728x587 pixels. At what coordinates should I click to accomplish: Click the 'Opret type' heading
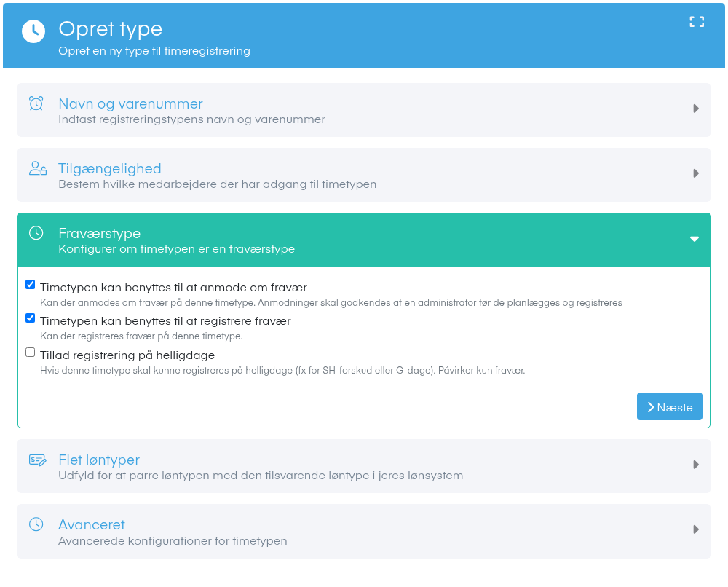110,29
